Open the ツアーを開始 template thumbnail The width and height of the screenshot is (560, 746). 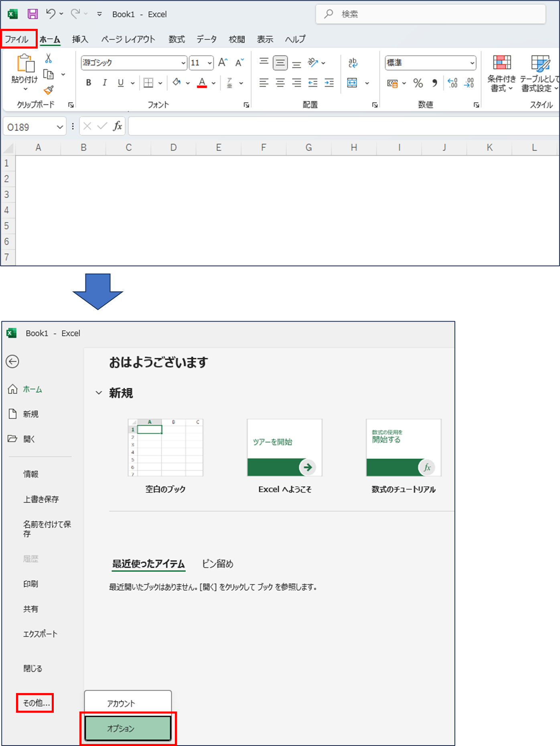[x=284, y=448]
